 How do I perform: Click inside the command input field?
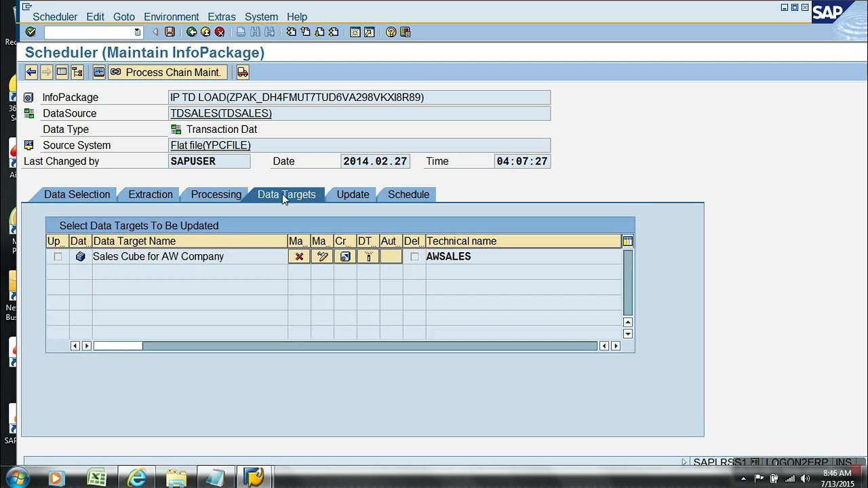(88, 32)
